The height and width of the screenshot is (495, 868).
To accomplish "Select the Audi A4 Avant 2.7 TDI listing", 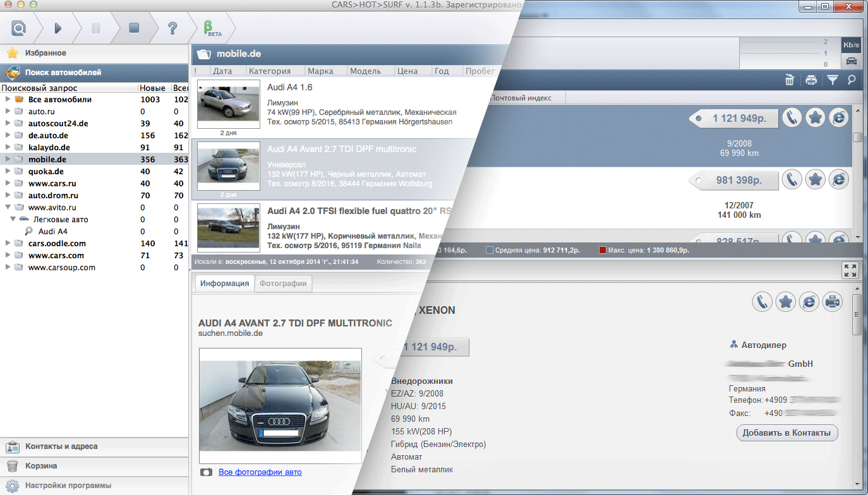I will (x=334, y=169).
